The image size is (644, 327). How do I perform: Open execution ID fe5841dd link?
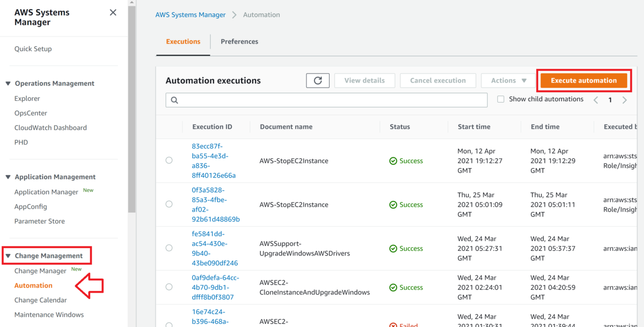(215, 249)
